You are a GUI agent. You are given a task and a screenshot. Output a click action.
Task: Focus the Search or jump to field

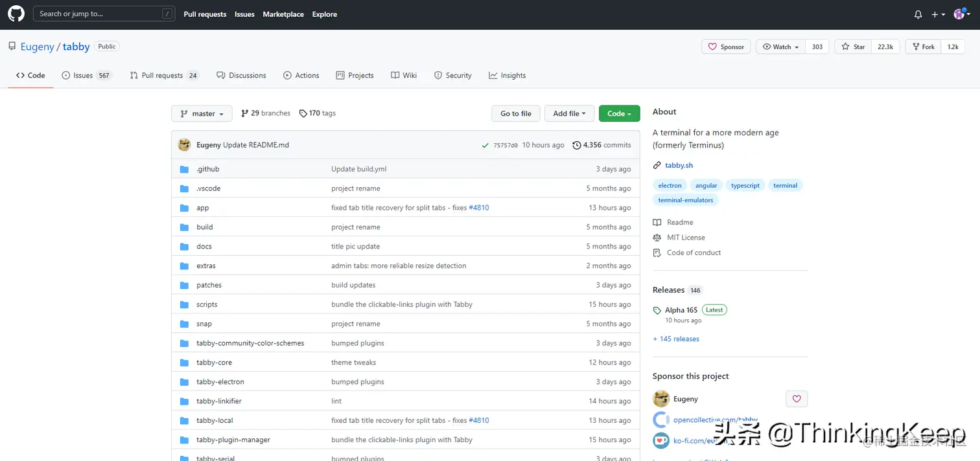coord(104,14)
